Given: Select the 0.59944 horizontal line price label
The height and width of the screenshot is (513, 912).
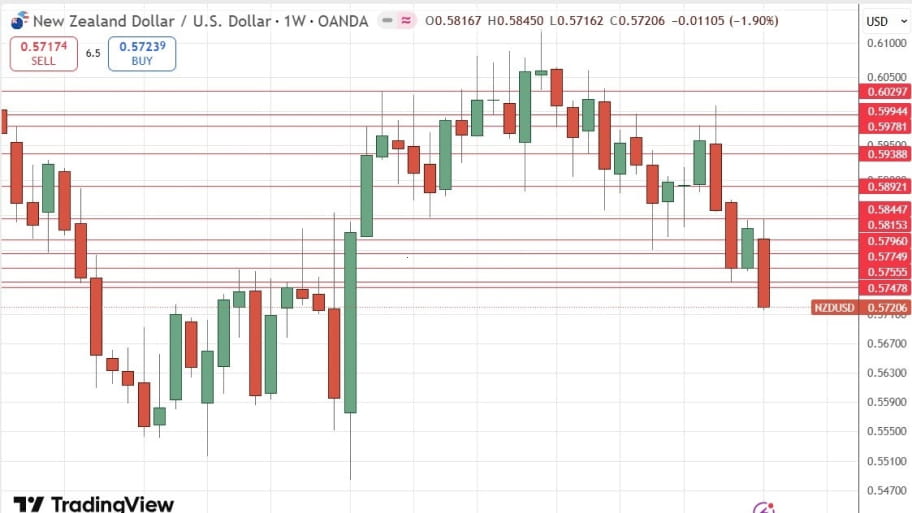Looking at the screenshot, I should tap(886, 112).
